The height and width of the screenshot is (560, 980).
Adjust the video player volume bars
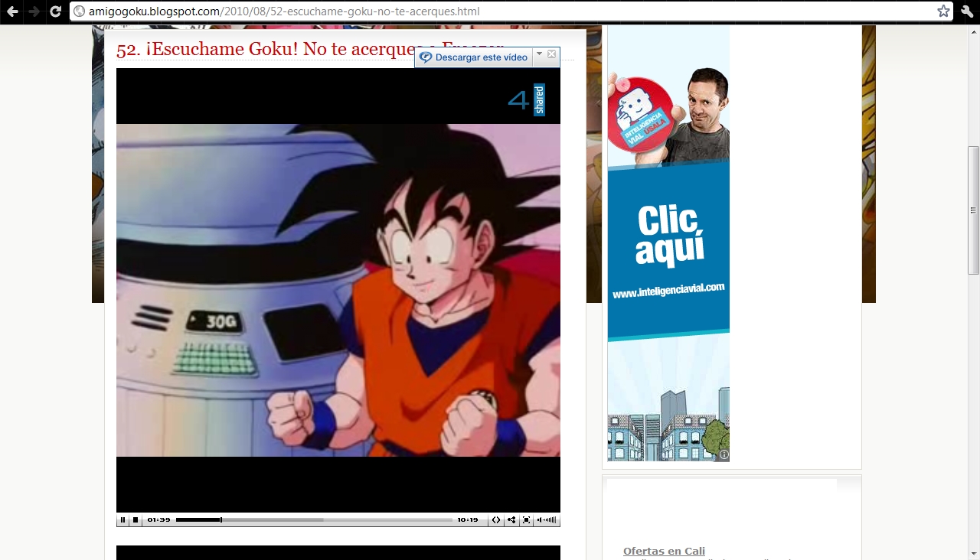(547, 520)
